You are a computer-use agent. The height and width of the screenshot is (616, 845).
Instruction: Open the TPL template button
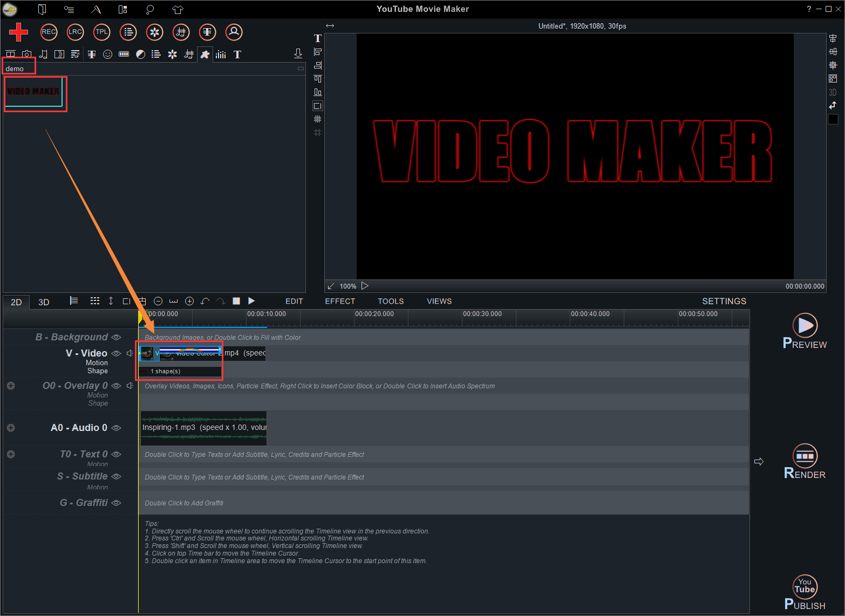[101, 32]
